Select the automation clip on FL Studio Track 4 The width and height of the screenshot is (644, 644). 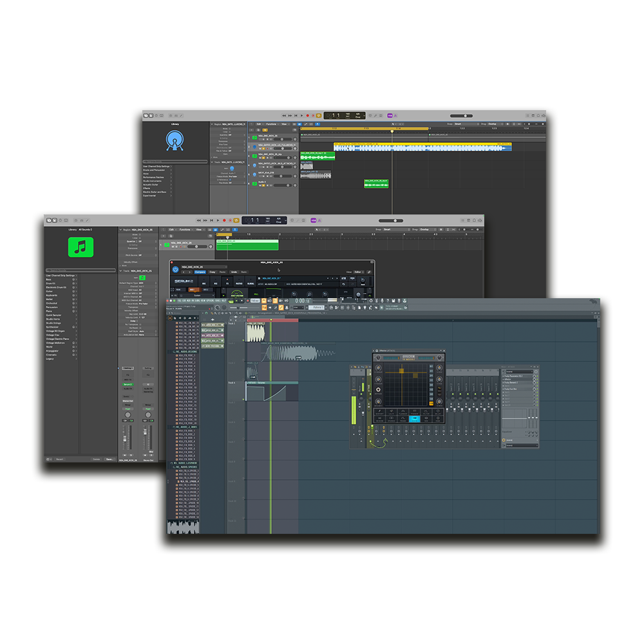coord(272,392)
